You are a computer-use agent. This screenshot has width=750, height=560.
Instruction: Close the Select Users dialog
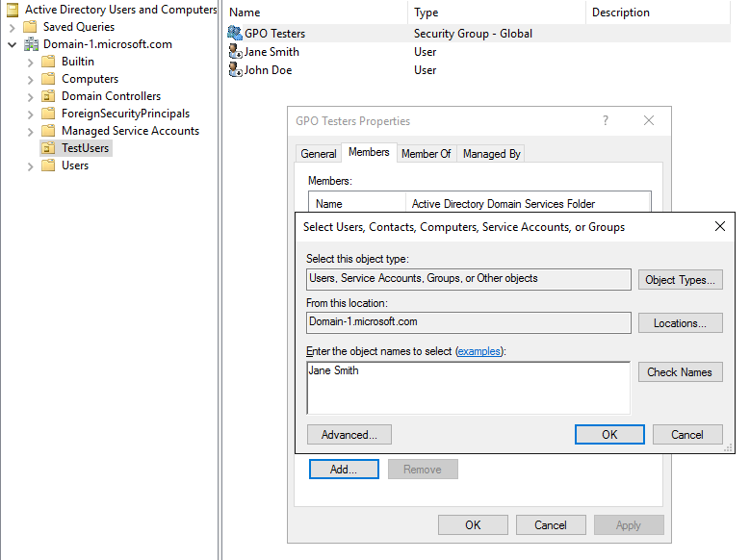pyautogui.click(x=720, y=226)
